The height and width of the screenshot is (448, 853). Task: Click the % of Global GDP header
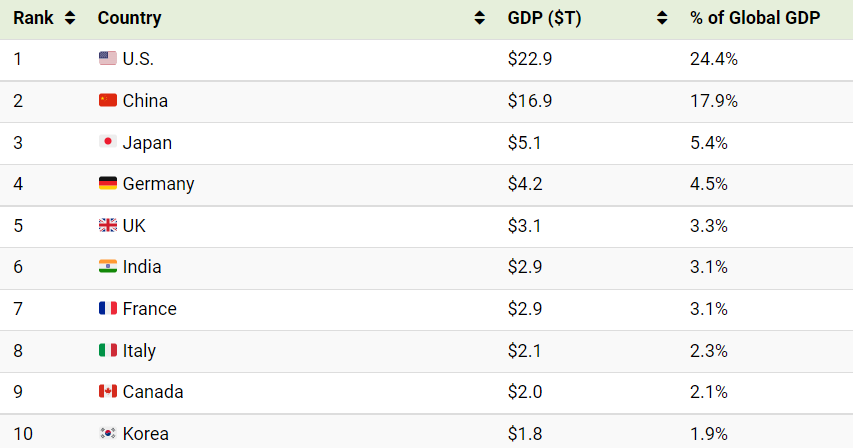755,18
